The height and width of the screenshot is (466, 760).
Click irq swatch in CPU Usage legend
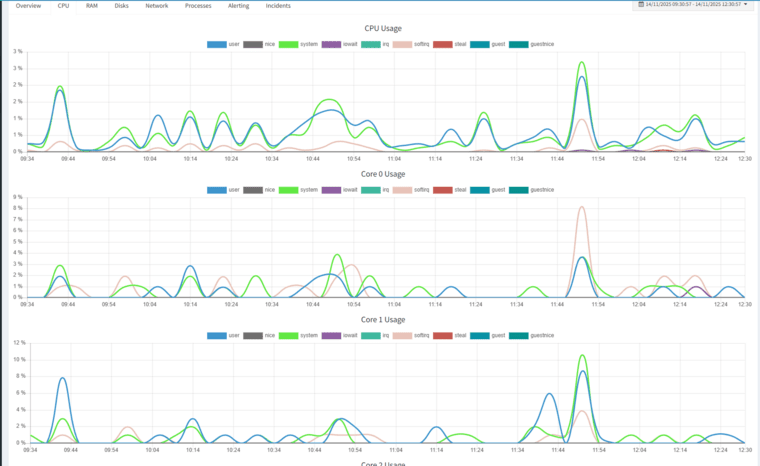pos(371,44)
